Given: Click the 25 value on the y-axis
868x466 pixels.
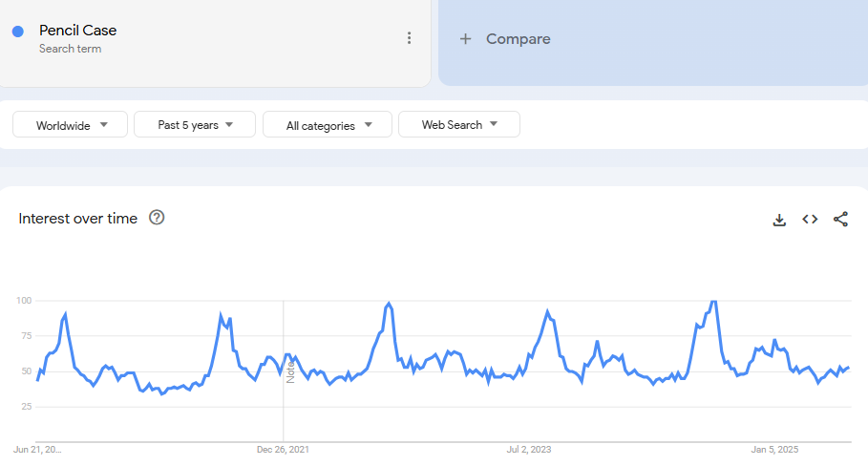Looking at the screenshot, I should coord(26,407).
